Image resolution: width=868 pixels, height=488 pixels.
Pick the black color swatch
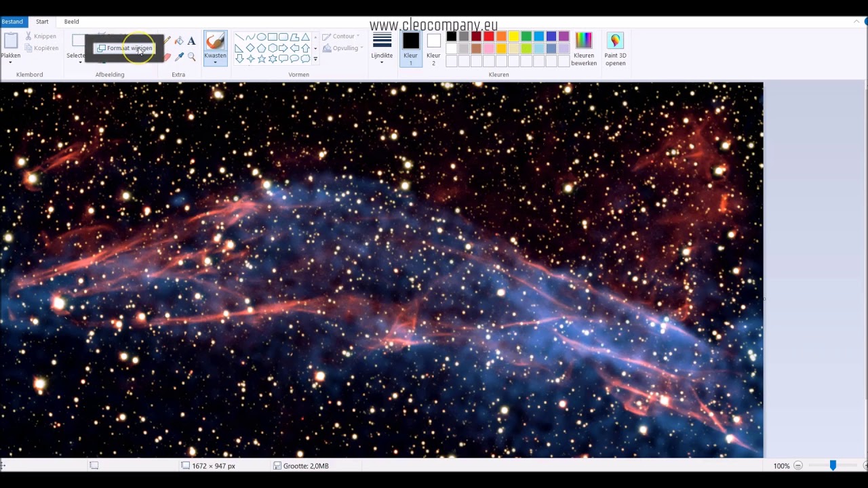point(451,37)
